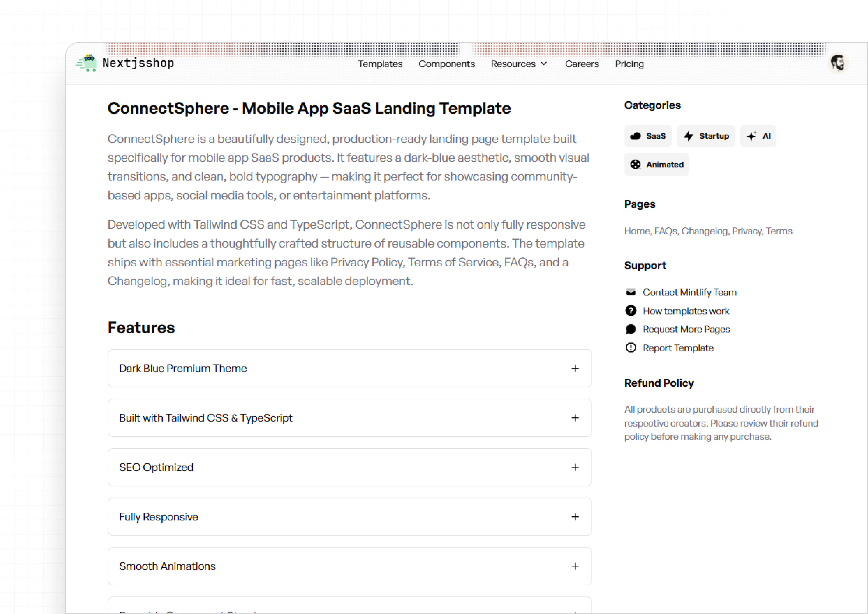
Task: Click the Animated category tag icon
Action: (x=635, y=164)
